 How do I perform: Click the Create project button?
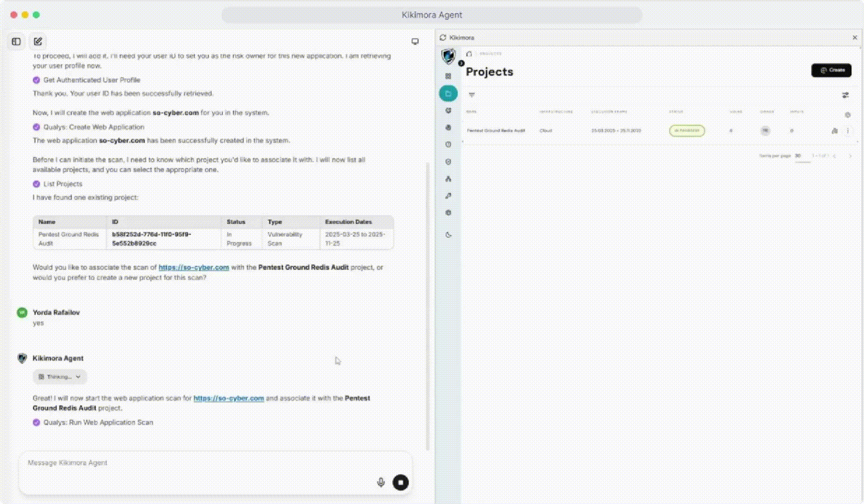831,70
